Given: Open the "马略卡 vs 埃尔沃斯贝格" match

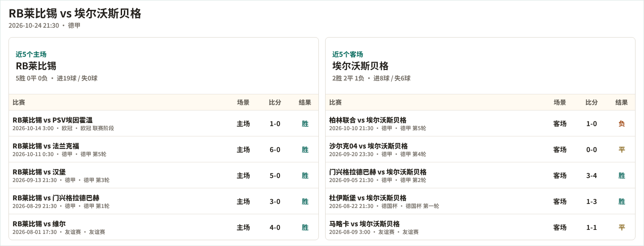Looking at the screenshot, I should (x=364, y=224).
